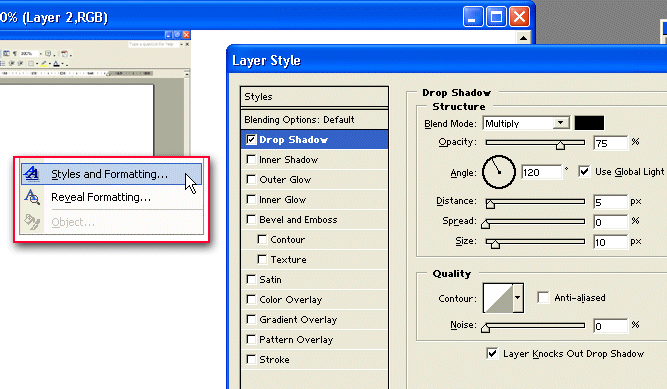Click the Styles and Formatting icon
The image size is (667, 389).
[x=31, y=174]
